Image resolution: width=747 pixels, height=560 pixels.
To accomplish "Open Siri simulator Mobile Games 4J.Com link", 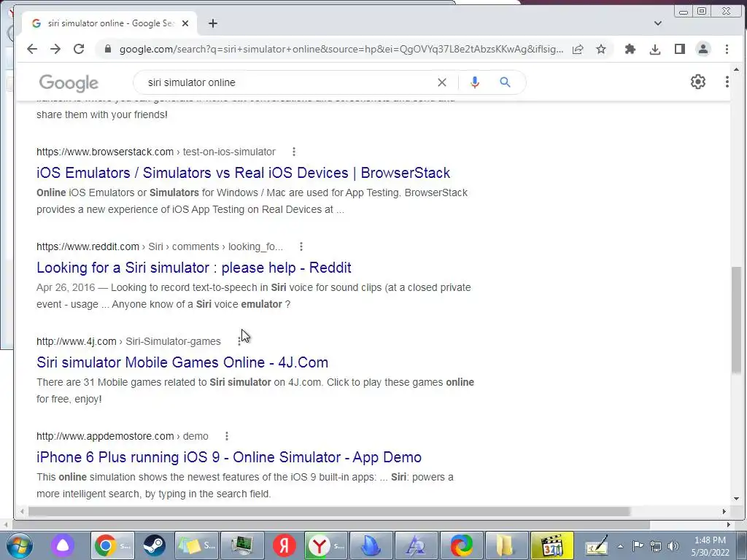I will (x=182, y=362).
